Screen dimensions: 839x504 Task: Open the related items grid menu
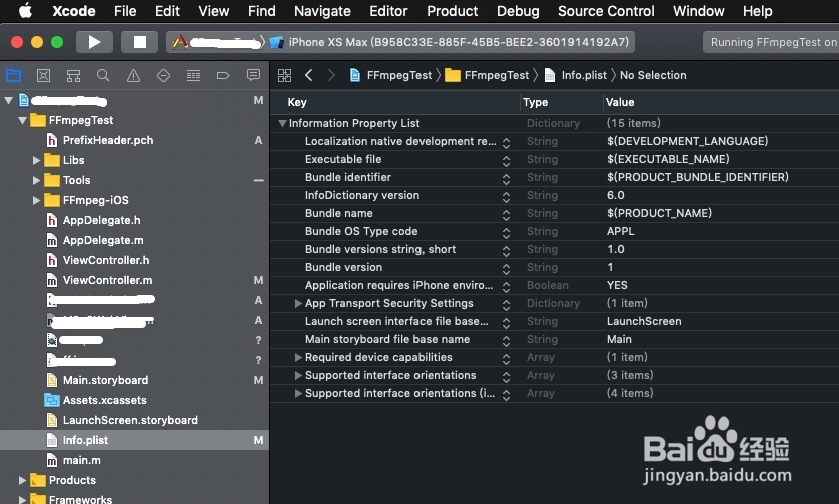tap(285, 76)
